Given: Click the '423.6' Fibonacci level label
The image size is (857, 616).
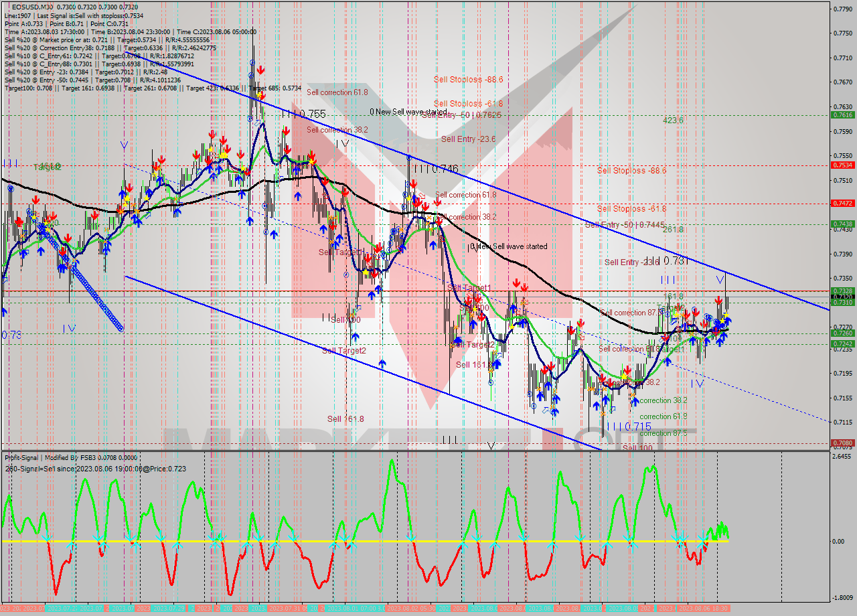Looking at the screenshot, I should click(673, 121).
